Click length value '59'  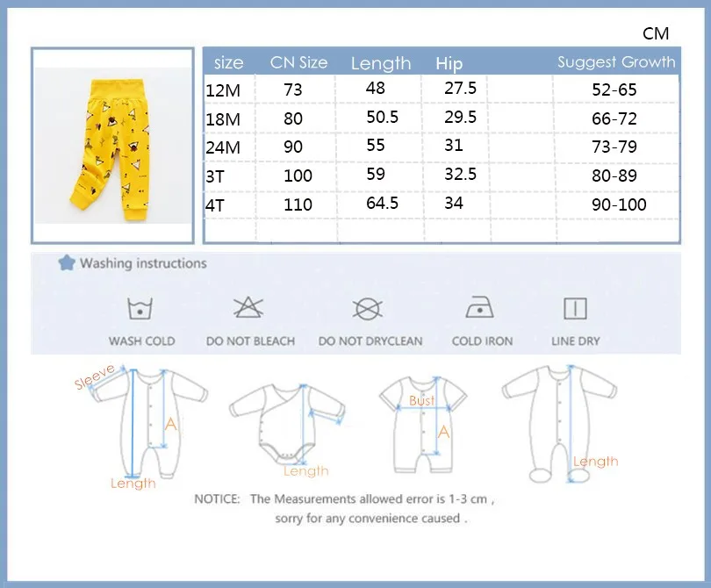click(x=376, y=174)
